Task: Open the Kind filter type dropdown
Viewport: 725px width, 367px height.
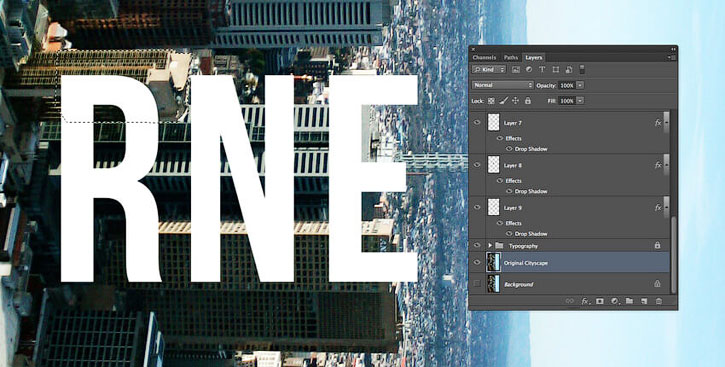Action: click(x=489, y=70)
